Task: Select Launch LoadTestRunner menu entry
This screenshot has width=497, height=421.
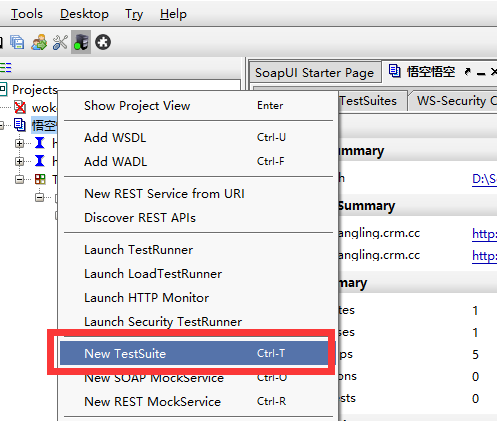Action: coord(198,274)
